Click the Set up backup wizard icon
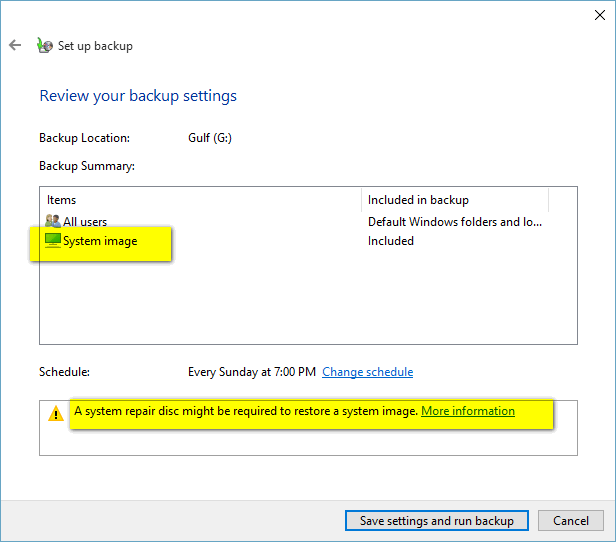 (x=44, y=46)
